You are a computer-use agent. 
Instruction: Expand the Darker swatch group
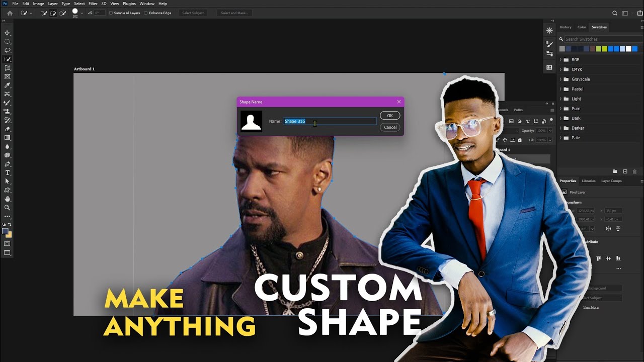point(560,128)
